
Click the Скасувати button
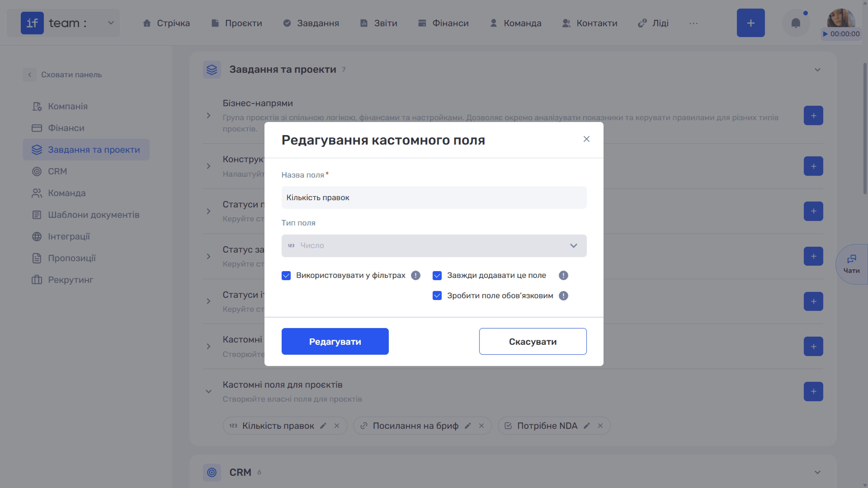(532, 341)
